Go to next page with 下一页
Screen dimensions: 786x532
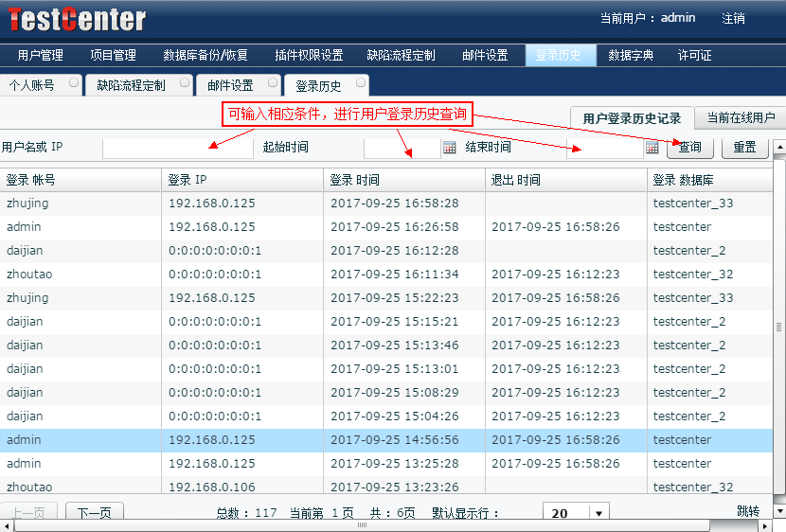click(x=94, y=513)
